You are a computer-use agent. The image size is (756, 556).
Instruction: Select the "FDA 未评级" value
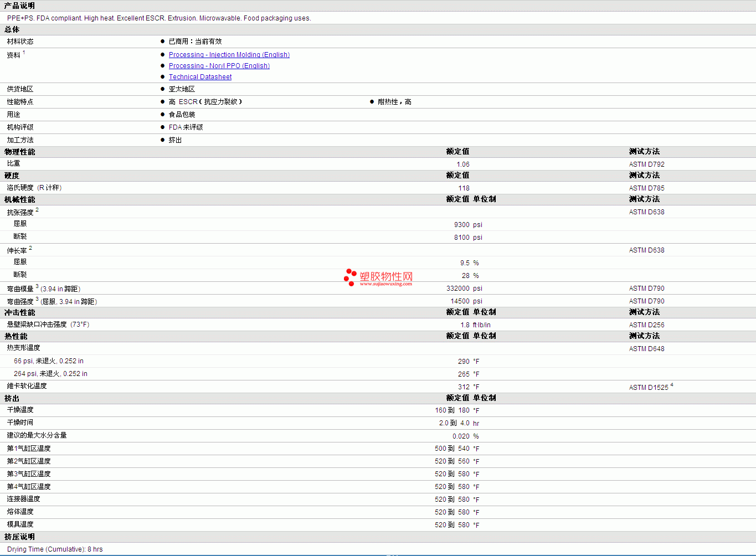[x=186, y=127]
